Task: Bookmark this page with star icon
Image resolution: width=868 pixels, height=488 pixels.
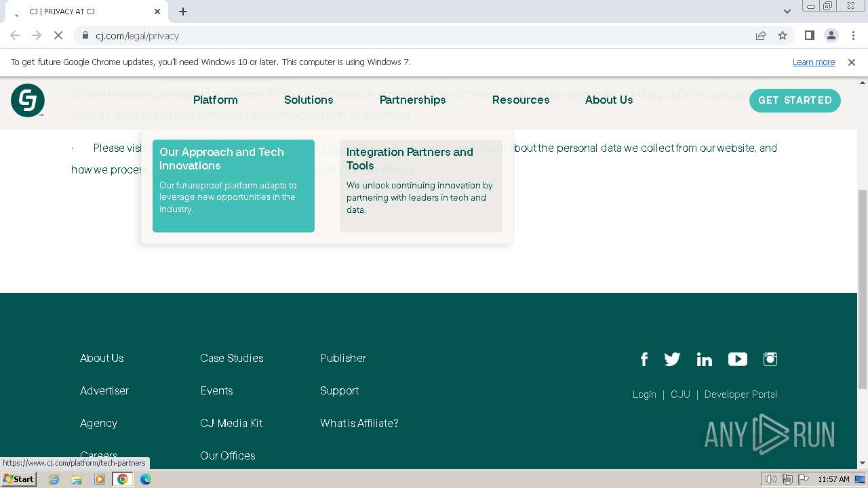Action: 783,36
